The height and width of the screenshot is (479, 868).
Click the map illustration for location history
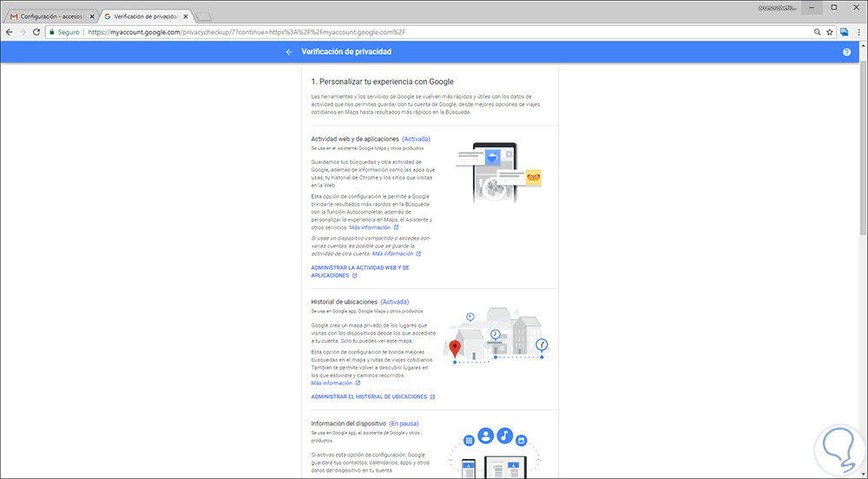[496, 335]
